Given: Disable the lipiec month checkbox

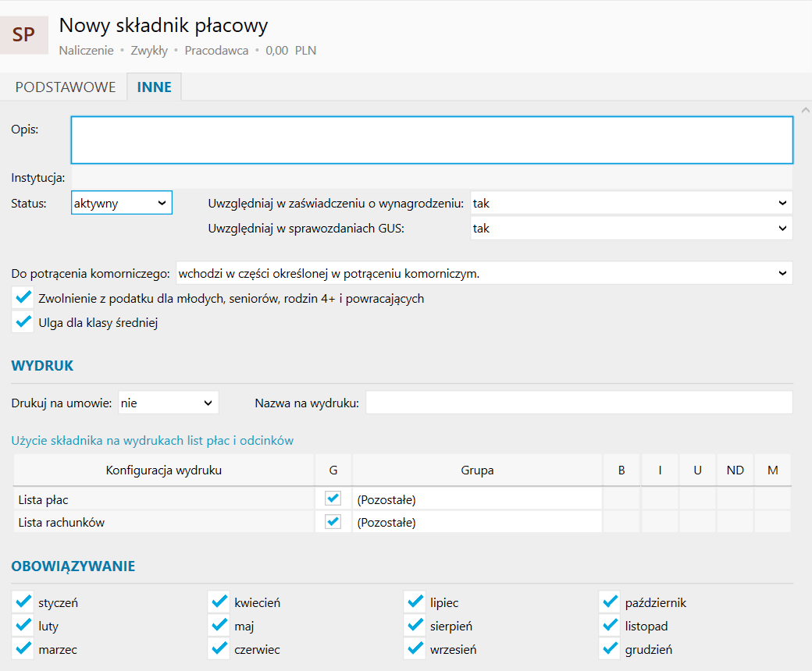Looking at the screenshot, I should (415, 602).
